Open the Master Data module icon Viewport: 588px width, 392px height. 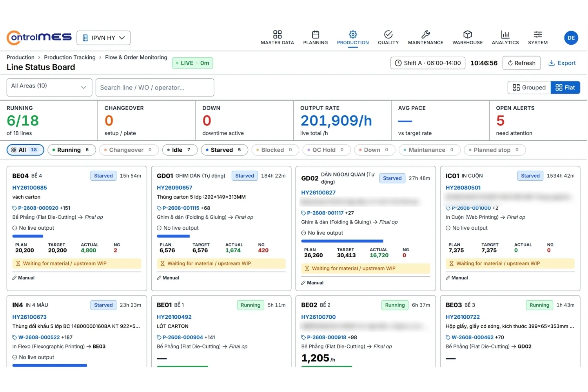click(x=277, y=34)
